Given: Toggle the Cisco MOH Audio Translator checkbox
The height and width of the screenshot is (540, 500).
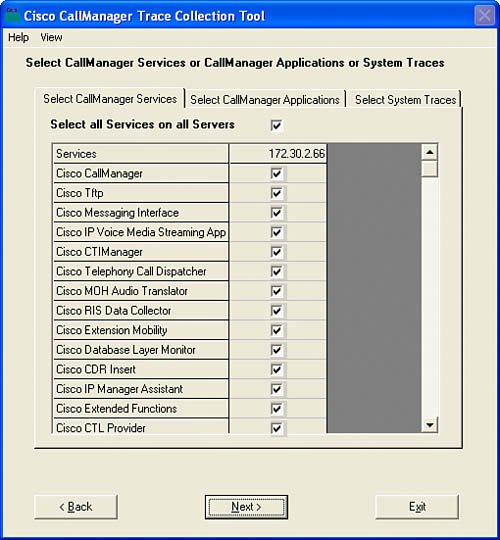Looking at the screenshot, I should (277, 291).
